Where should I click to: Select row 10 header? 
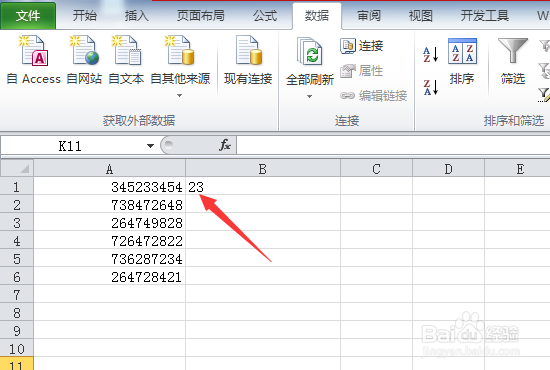click(x=17, y=349)
